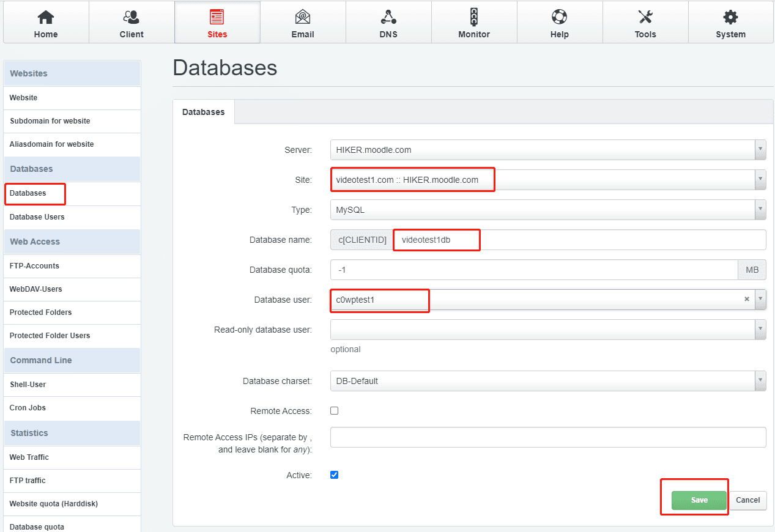
Task: Click the Database name input field
Action: [x=580, y=240]
